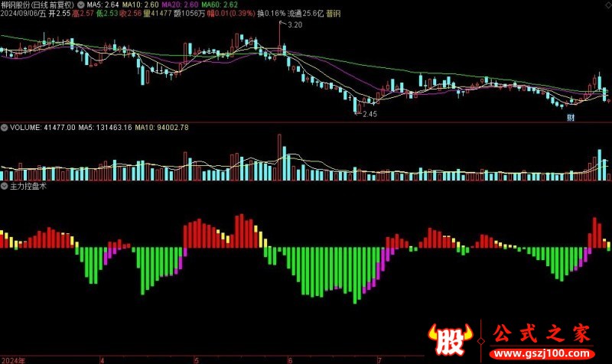Click the 主力控盘术 indicator name
612x364 pixels.
[28, 187]
